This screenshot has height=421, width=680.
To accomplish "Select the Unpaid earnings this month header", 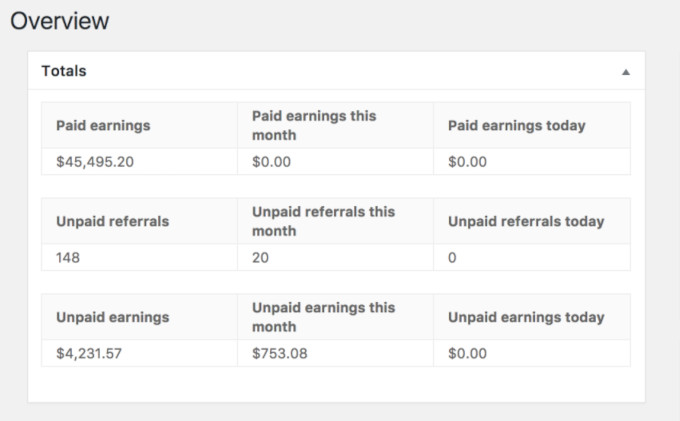I will click(x=323, y=317).
